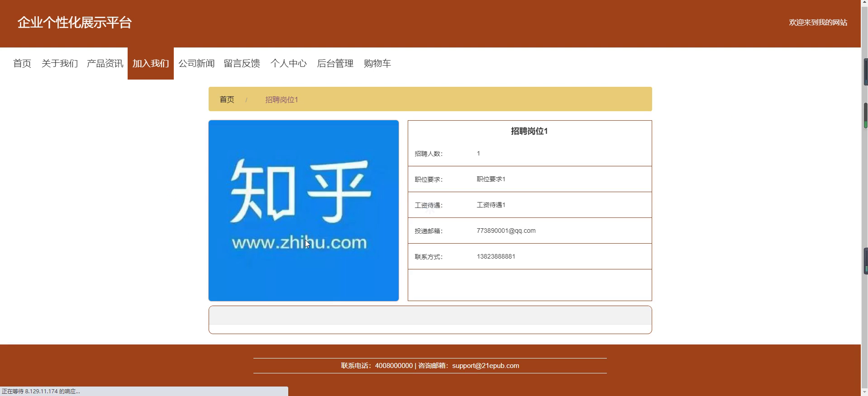
Task: Click the 招聘人数 label
Action: 429,154
